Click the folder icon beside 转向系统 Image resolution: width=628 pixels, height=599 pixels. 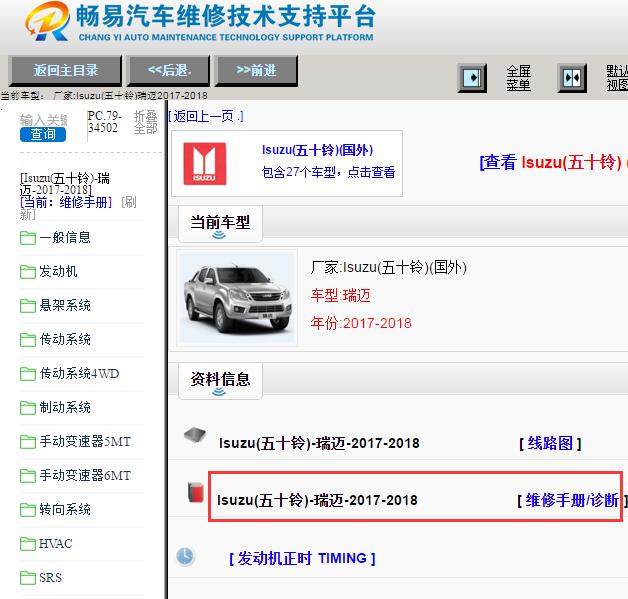click(x=28, y=510)
